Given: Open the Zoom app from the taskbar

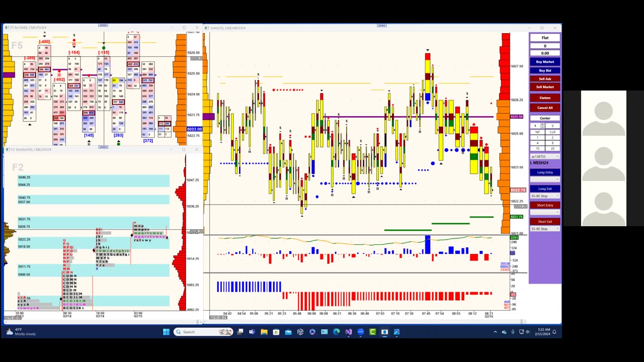Looking at the screenshot, I should (x=360, y=332).
